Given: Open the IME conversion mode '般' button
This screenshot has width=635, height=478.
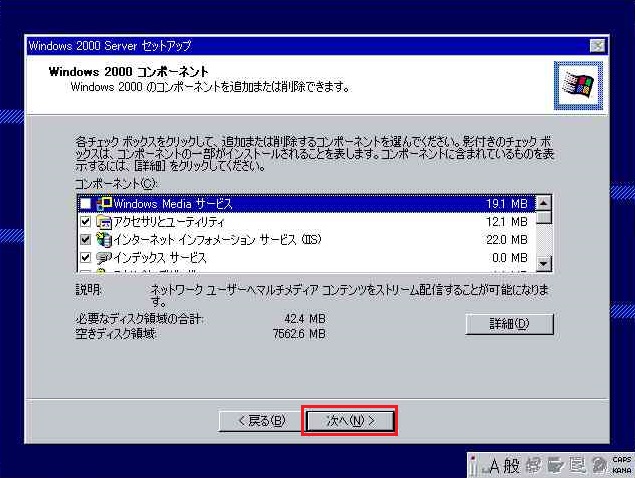Looking at the screenshot, I should pos(511,466).
